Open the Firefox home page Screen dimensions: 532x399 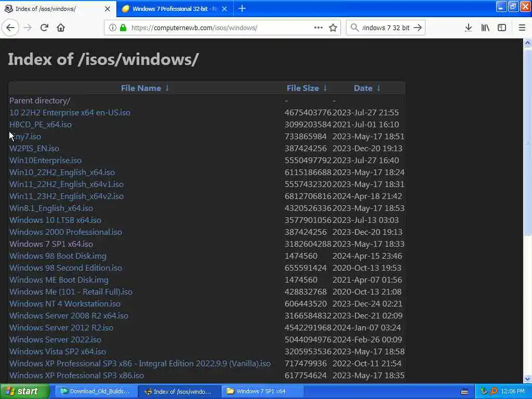tap(61, 28)
